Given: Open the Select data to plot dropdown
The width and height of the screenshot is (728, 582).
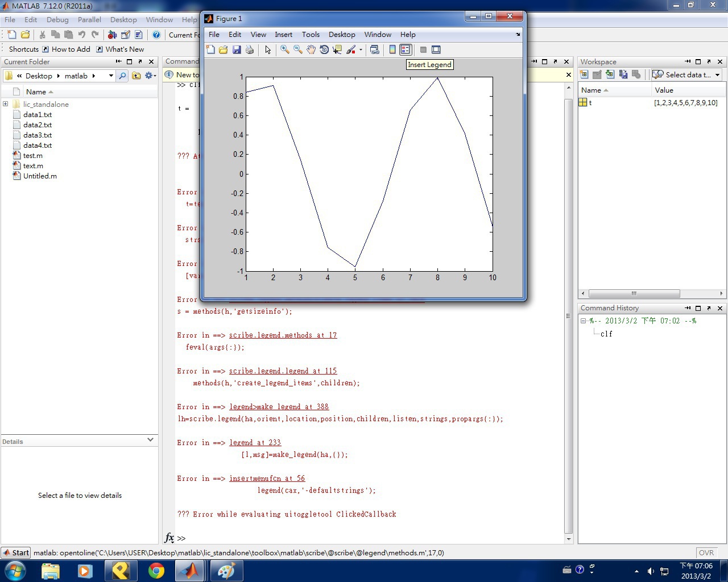Looking at the screenshot, I should [686, 75].
